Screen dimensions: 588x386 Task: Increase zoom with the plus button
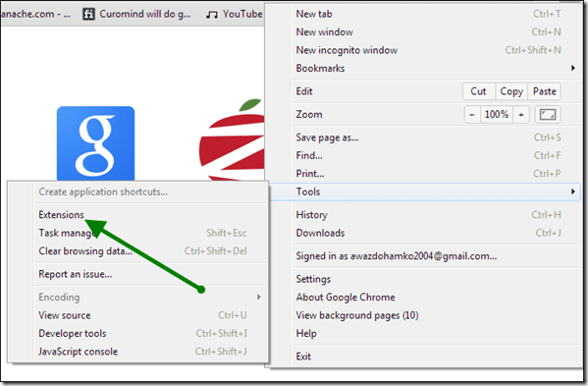521,114
